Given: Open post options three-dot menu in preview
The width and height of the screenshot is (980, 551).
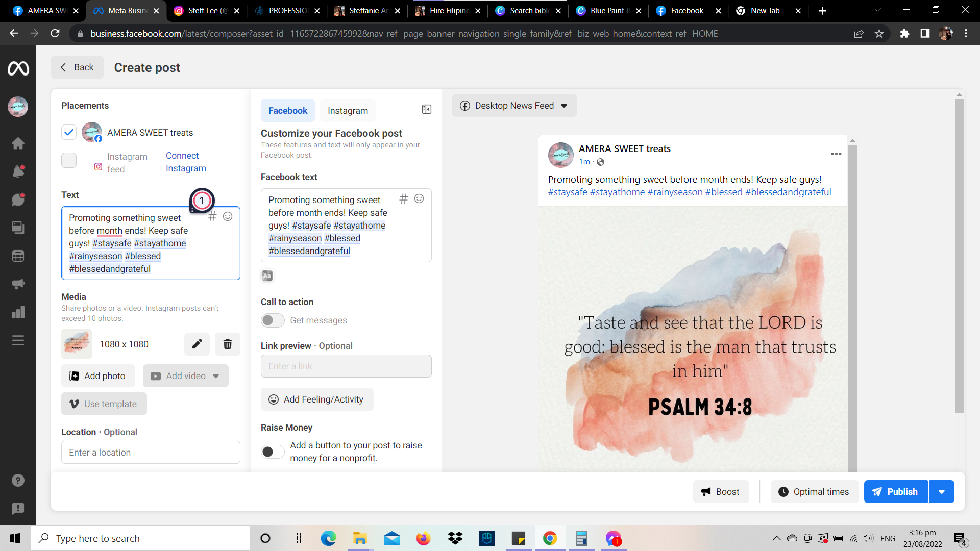Looking at the screenshot, I should (x=836, y=154).
